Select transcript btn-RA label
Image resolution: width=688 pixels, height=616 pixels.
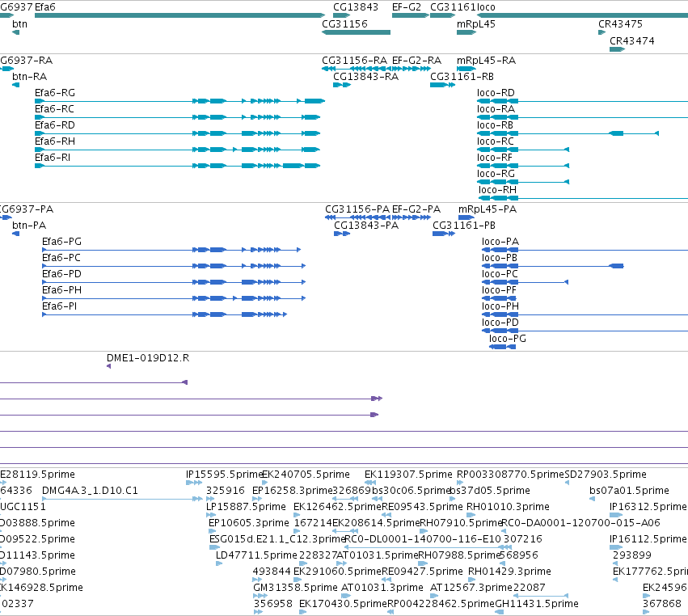[29, 77]
